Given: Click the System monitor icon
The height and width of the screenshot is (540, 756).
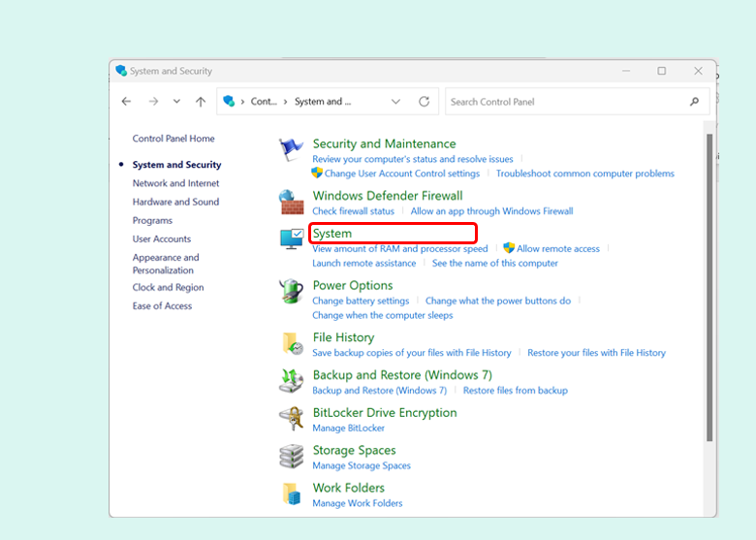Looking at the screenshot, I should [291, 238].
